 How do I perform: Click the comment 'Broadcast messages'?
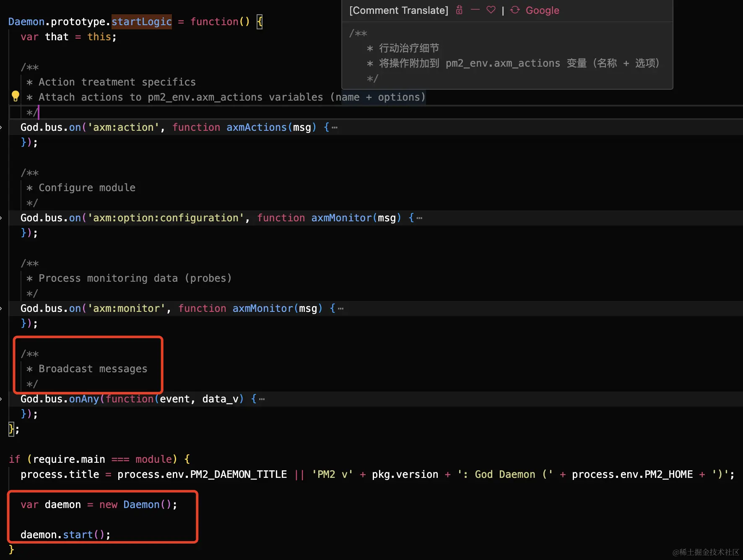click(x=93, y=369)
